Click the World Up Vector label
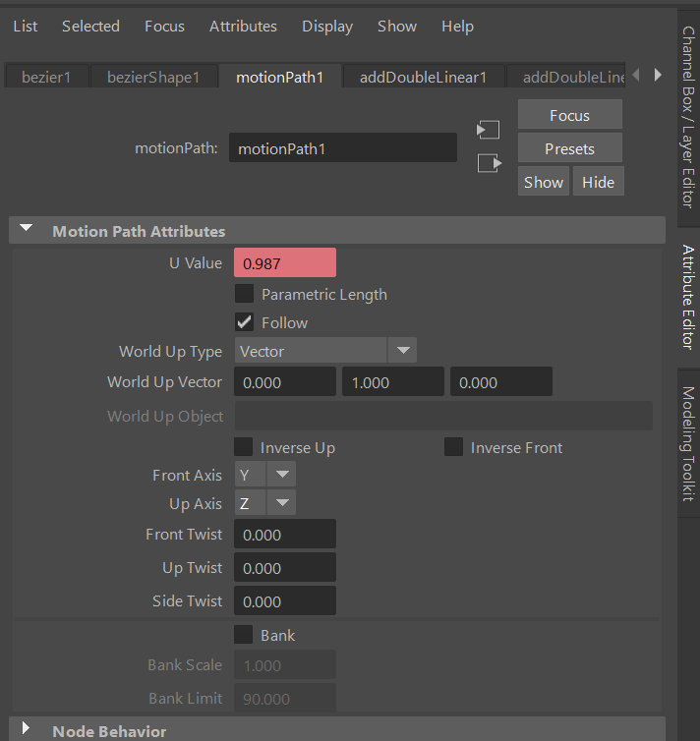700x741 pixels. tap(164, 382)
